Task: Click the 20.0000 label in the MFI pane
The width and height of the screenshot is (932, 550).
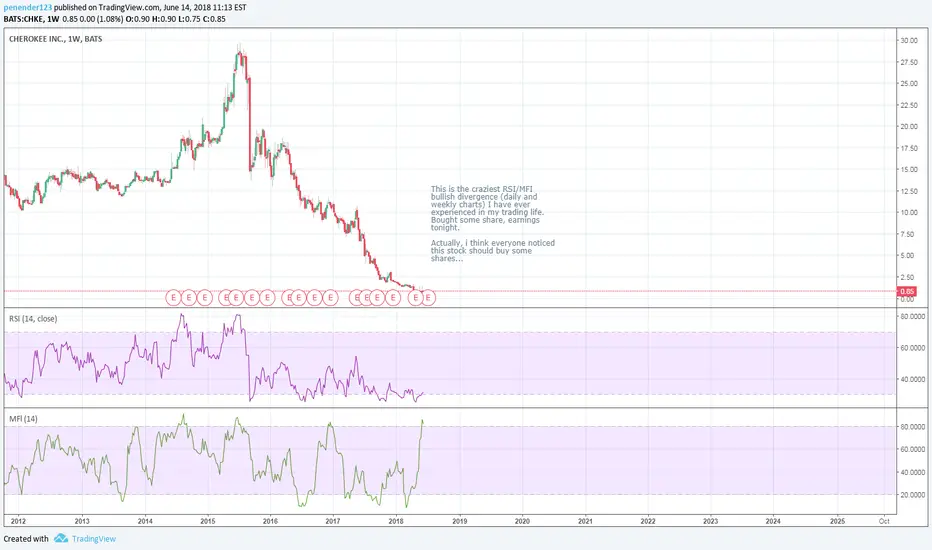Action: [912, 495]
